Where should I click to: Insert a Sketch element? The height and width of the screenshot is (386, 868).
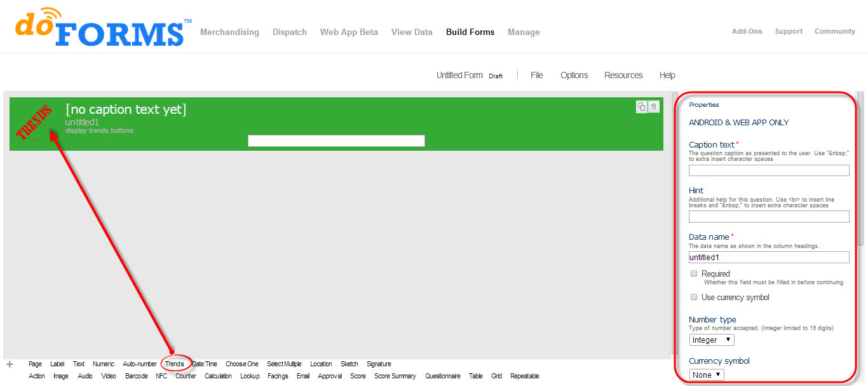(x=349, y=364)
